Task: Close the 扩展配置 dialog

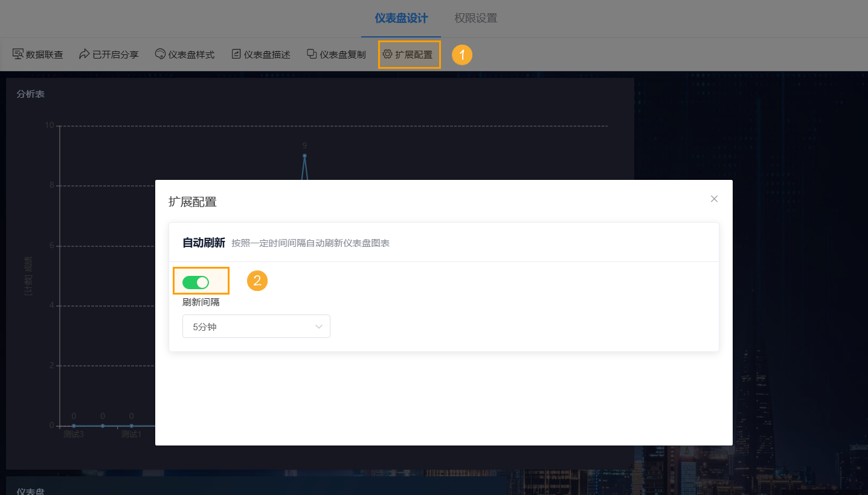Action: point(714,199)
